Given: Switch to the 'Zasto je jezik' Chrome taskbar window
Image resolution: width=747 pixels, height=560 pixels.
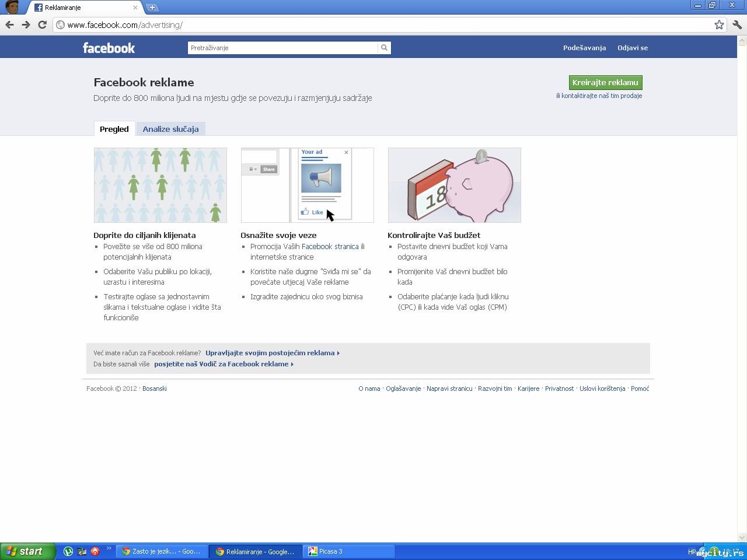Looking at the screenshot, I should coord(162,551).
